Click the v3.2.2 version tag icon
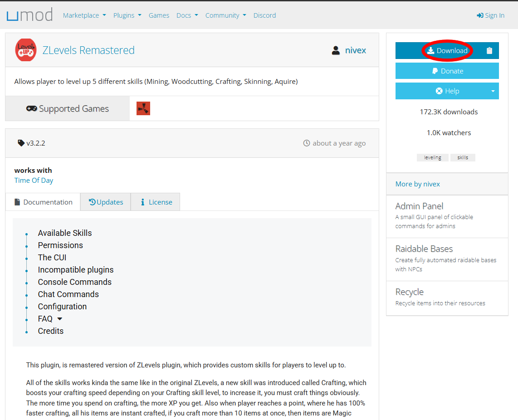The width and height of the screenshot is (518, 420). [x=21, y=143]
